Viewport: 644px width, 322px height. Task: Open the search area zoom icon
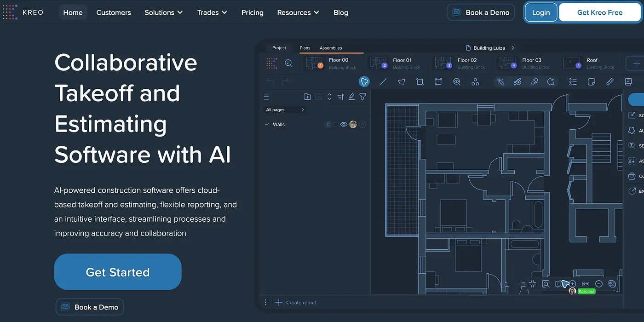click(x=546, y=284)
